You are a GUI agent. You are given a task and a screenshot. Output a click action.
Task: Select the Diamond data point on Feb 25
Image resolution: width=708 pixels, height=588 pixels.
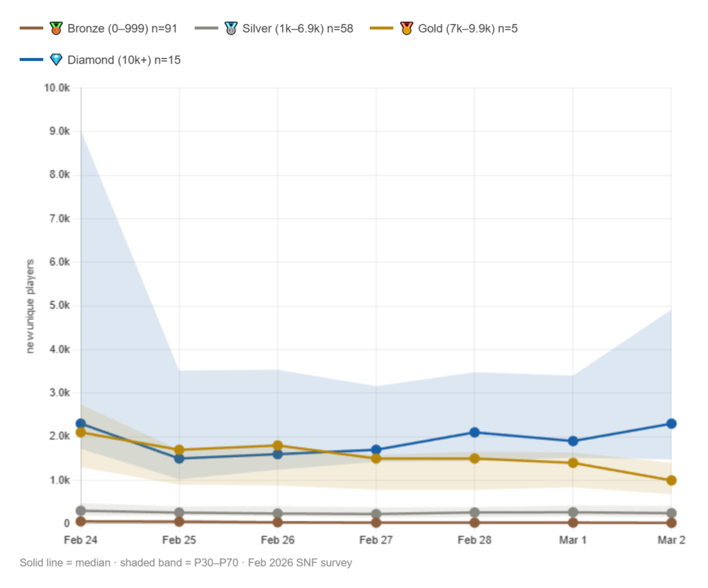179,458
